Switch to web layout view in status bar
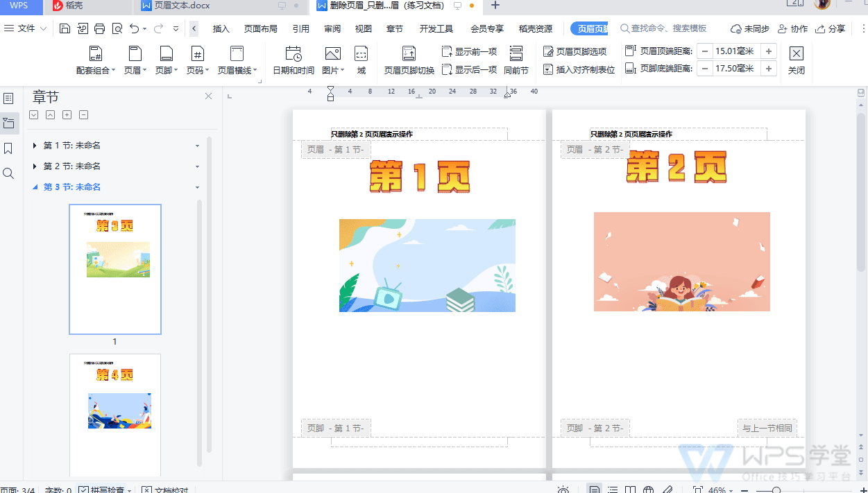 click(x=648, y=490)
